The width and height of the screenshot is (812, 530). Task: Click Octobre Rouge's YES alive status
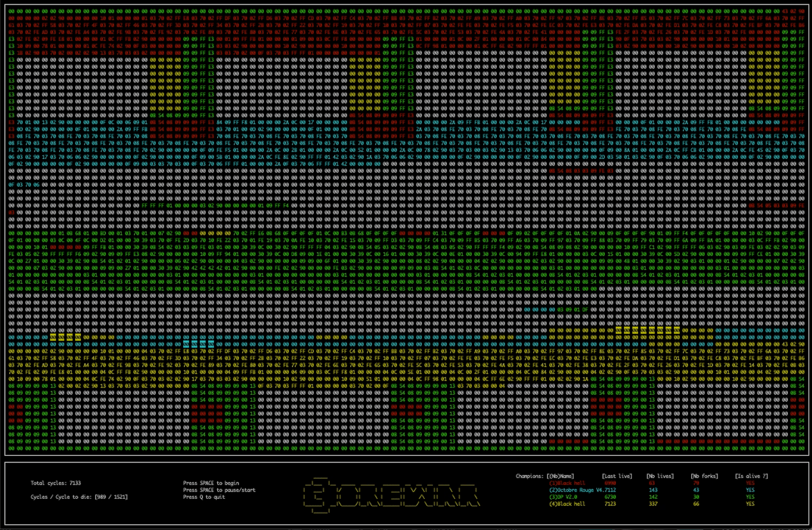click(750, 490)
